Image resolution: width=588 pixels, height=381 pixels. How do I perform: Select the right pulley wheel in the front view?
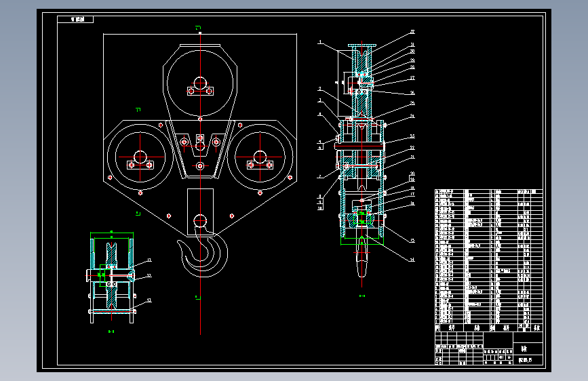pos(260,157)
